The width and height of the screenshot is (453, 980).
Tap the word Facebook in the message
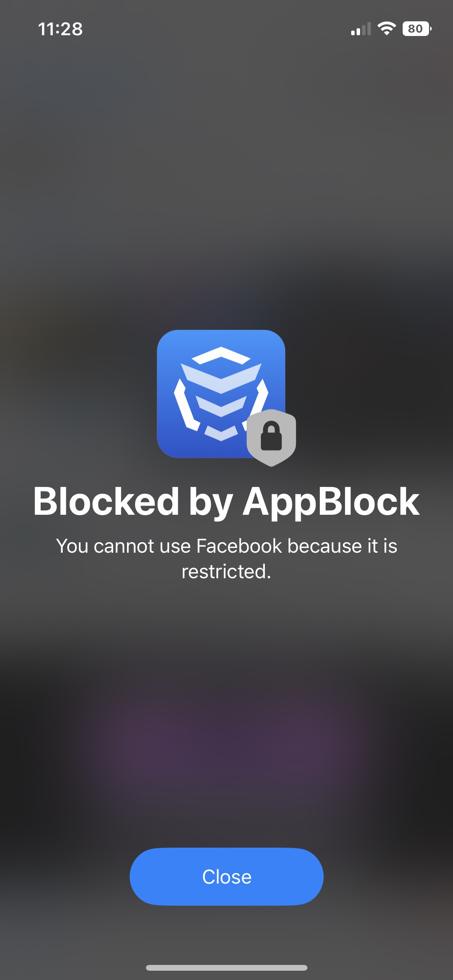[239, 546]
